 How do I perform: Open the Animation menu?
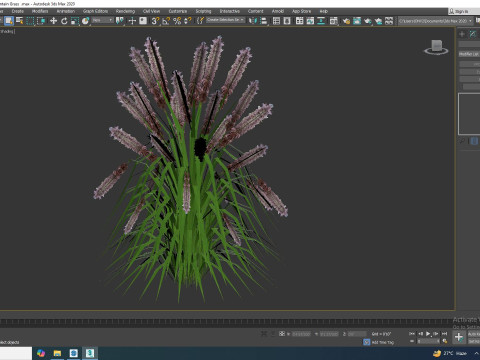coord(66,11)
